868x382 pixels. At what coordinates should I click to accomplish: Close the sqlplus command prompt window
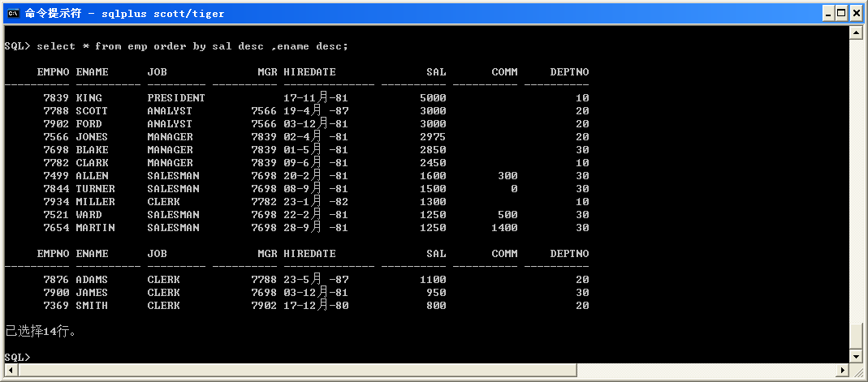point(856,13)
